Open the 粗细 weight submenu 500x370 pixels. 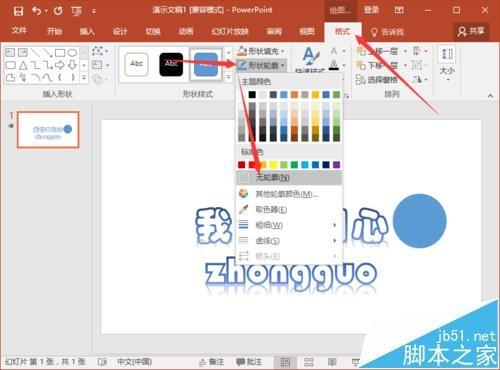point(289,225)
